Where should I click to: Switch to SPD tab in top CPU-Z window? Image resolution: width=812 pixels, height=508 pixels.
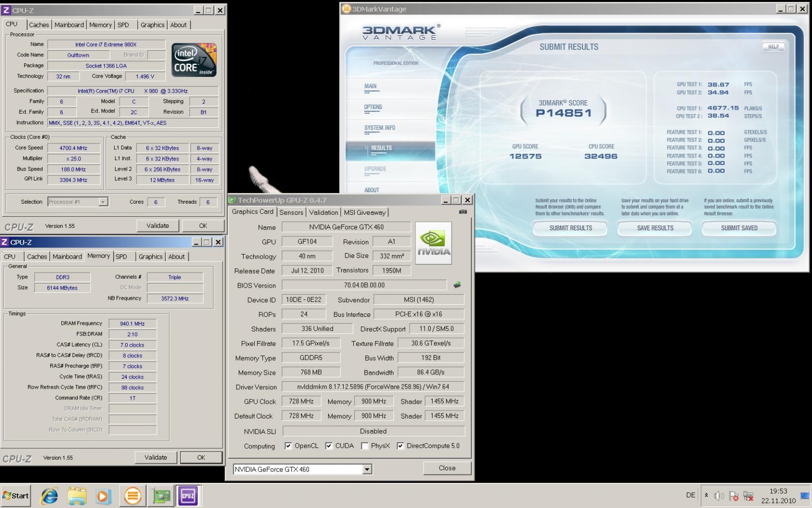pyautogui.click(x=123, y=25)
